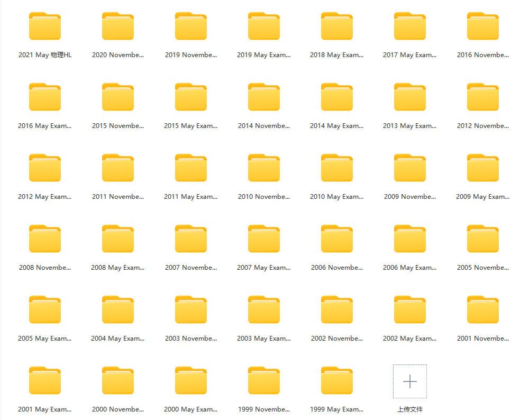Open the 2009 November folder icon
The width and height of the screenshot is (520, 420).
(x=409, y=168)
